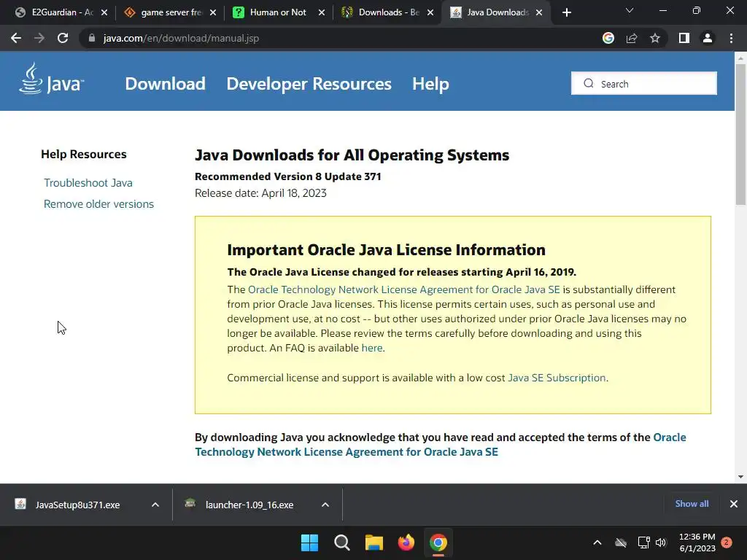Screen dimensions: 747x560
Task: Click the OneDrive cloud tray icon
Action: 621,542
